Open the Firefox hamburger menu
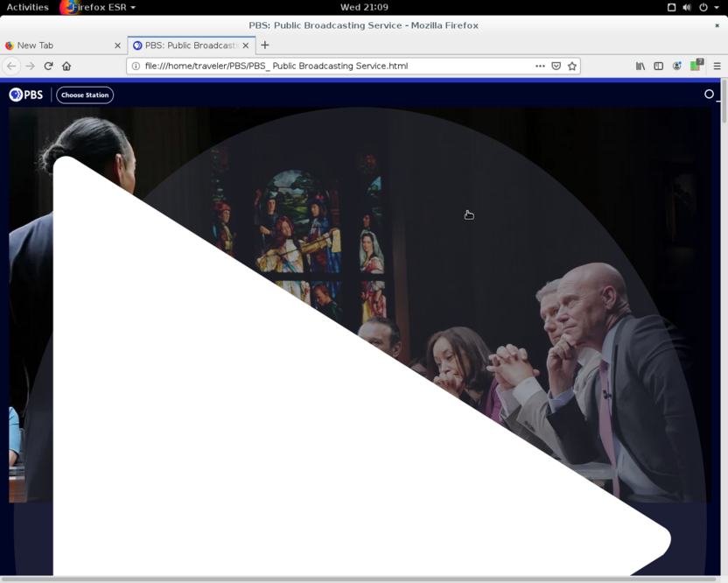728x583 pixels. click(x=717, y=66)
